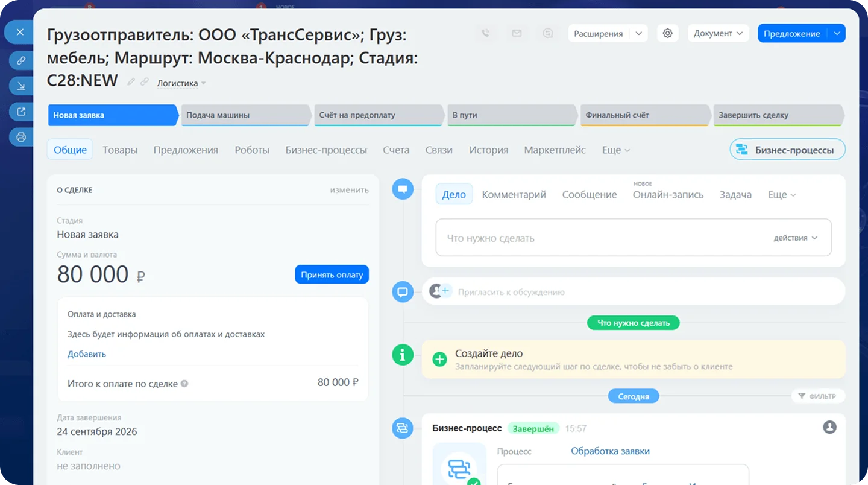Click the comment bubble timeline icon beside the invite field

coord(403,292)
